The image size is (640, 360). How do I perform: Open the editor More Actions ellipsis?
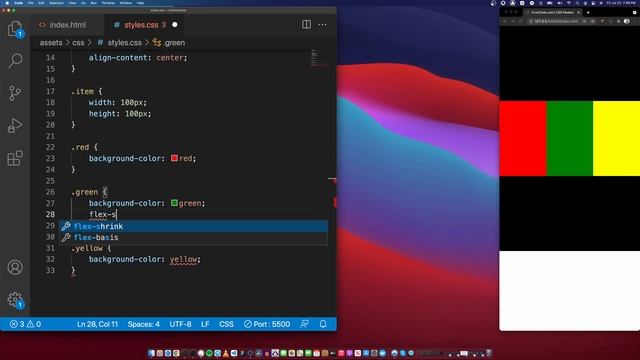(x=322, y=24)
